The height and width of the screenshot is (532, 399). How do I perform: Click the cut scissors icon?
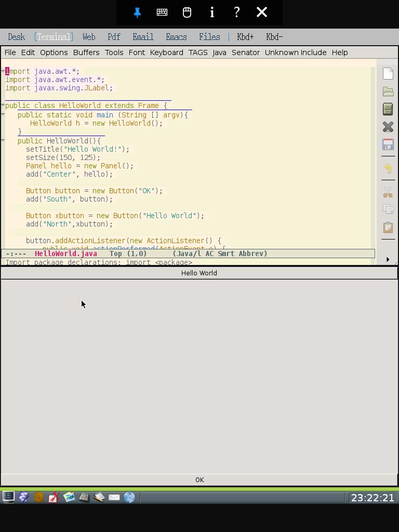pos(388,192)
